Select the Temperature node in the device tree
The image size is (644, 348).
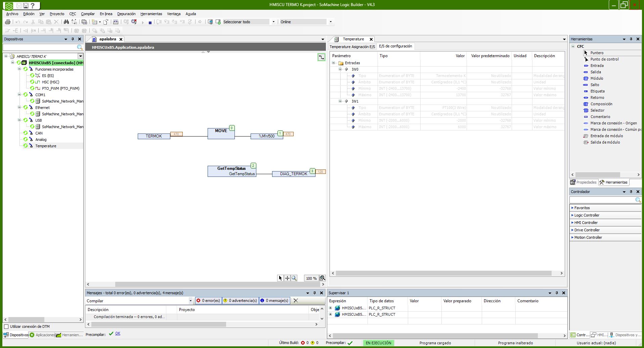click(46, 146)
